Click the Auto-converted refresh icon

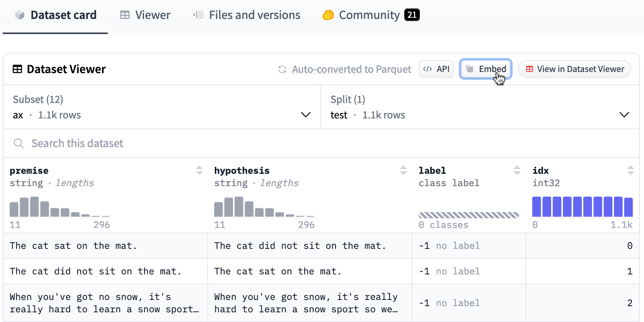[282, 69]
